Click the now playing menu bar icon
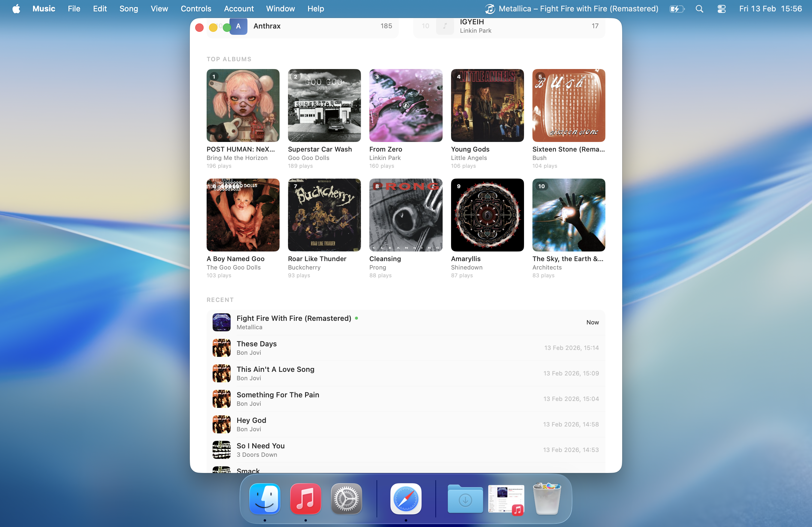812x527 pixels. coord(490,8)
